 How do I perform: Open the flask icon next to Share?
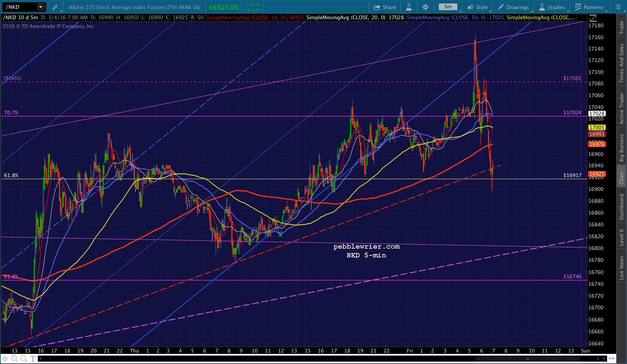(408, 7)
